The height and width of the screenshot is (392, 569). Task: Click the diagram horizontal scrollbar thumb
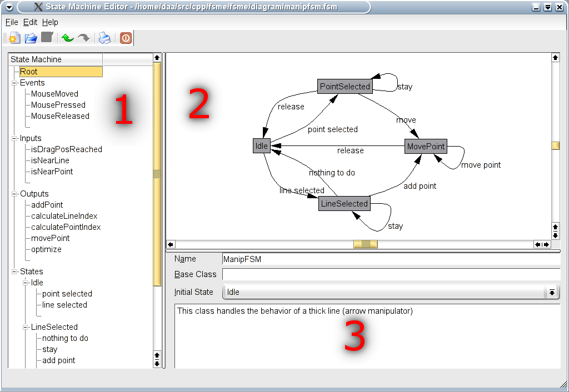click(x=366, y=244)
